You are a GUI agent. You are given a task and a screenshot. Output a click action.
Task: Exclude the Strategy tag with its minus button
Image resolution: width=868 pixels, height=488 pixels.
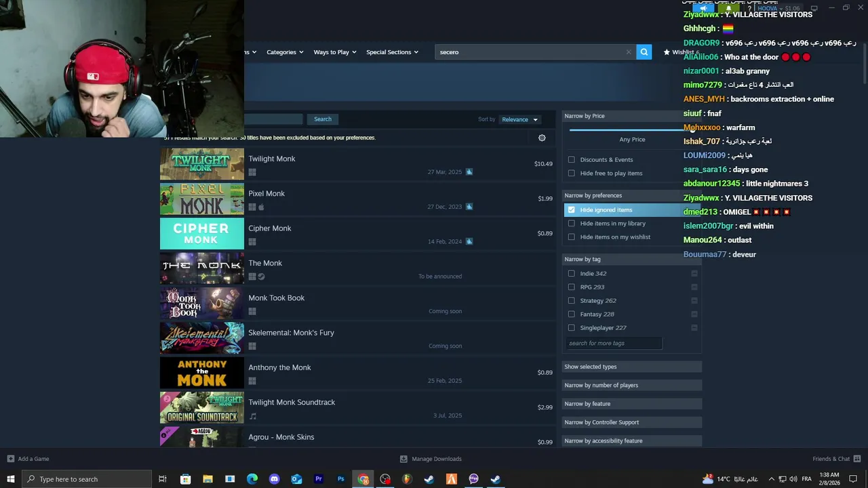694,301
